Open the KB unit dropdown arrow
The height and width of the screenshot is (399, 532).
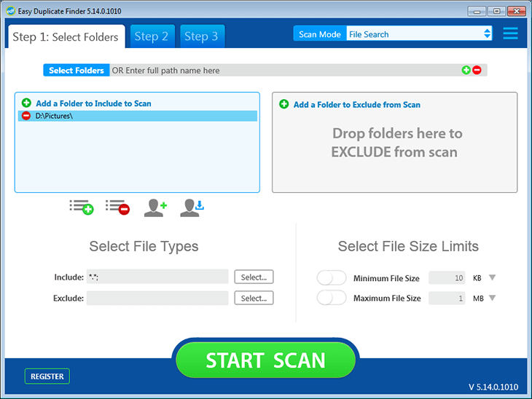tap(493, 277)
